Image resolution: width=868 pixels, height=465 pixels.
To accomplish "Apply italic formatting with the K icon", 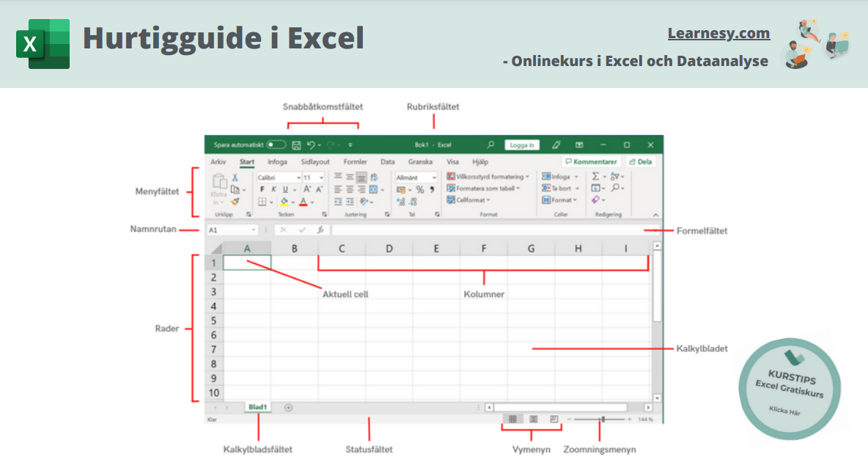I will (x=274, y=188).
